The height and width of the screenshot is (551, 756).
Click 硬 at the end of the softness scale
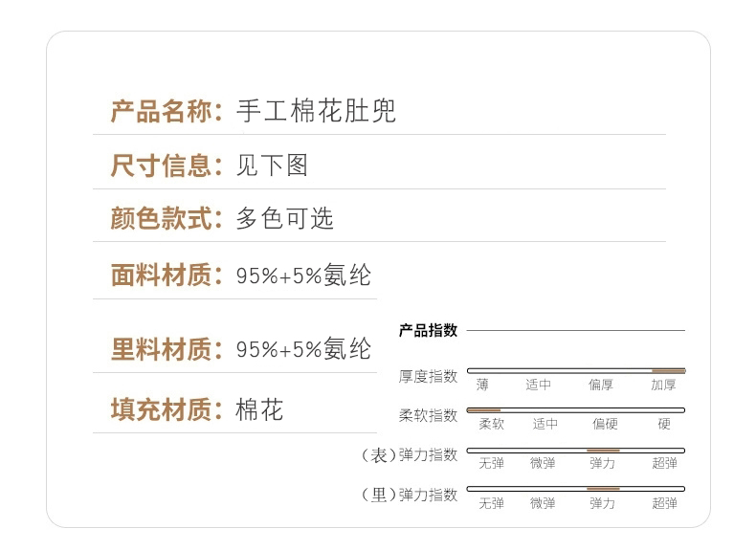pyautogui.click(x=664, y=424)
